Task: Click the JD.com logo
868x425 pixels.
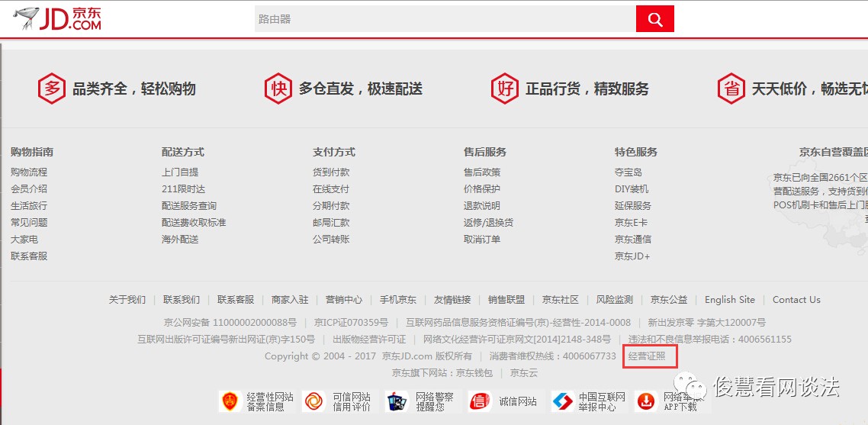Action: [57, 19]
